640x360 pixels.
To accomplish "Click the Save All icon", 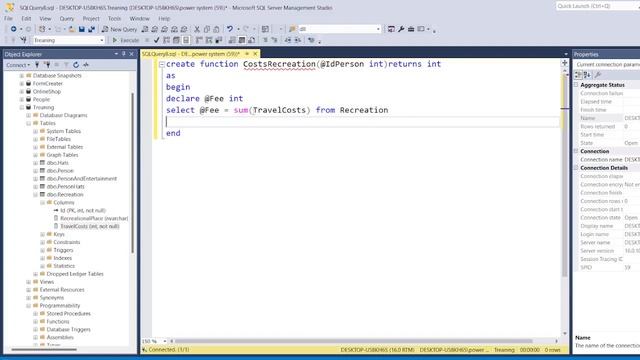I will 91,29.
